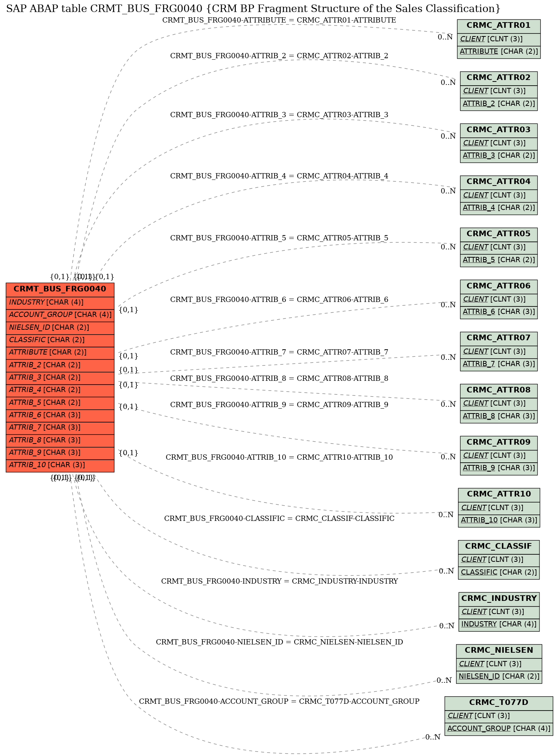Image resolution: width=559 pixels, height=756 pixels.
Task: Open the CRMC_NIELSEN table header
Action: [499, 651]
